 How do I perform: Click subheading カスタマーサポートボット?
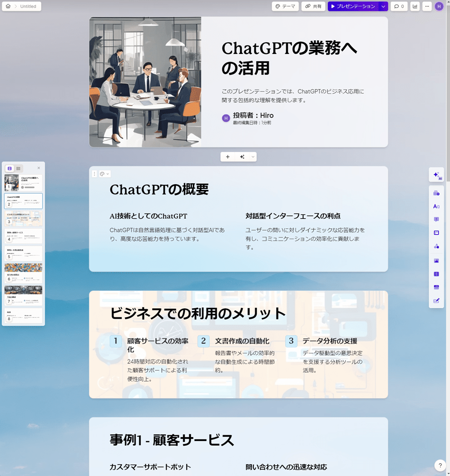[150, 467]
